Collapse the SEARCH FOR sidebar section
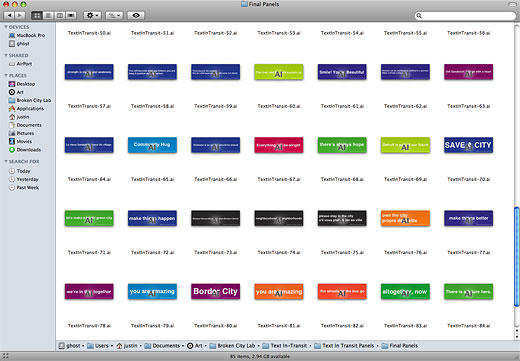Image resolution: width=520 pixels, height=361 pixels. (6, 162)
